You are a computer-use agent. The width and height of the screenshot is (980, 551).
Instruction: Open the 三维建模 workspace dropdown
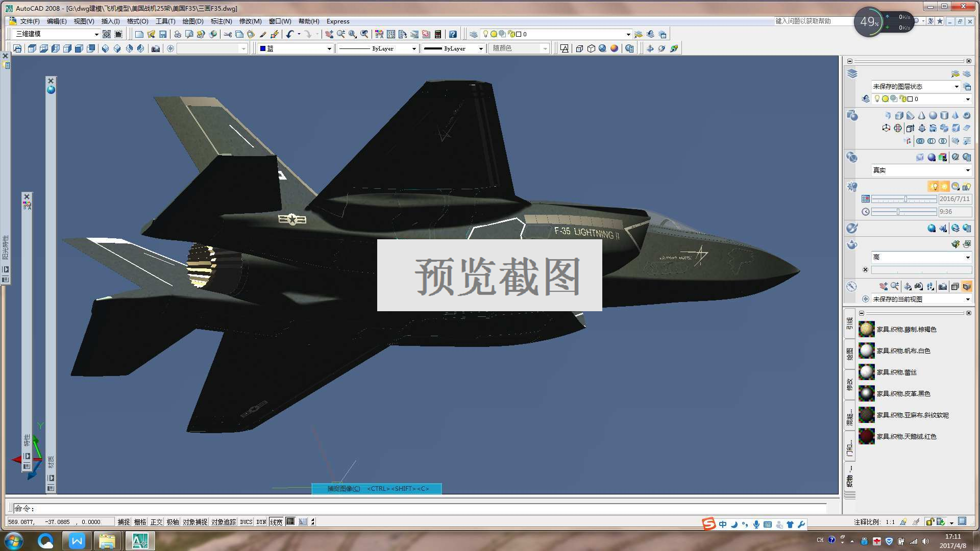pos(57,34)
